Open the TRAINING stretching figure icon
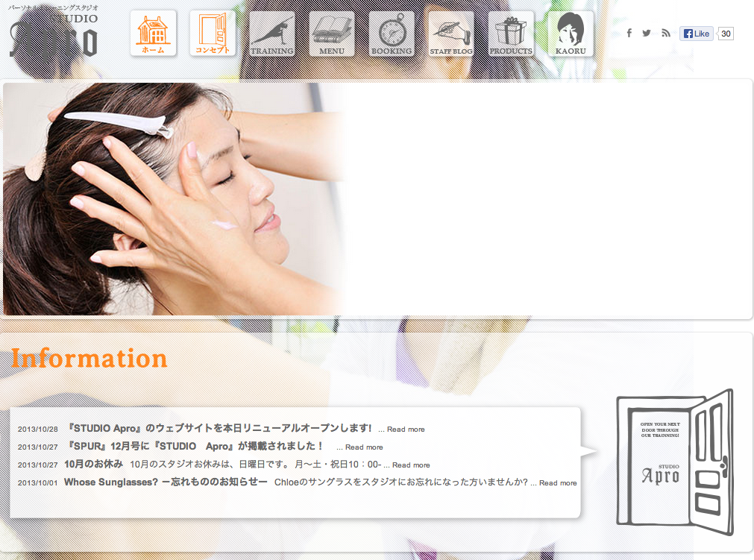The width and height of the screenshot is (754, 560). [272, 32]
